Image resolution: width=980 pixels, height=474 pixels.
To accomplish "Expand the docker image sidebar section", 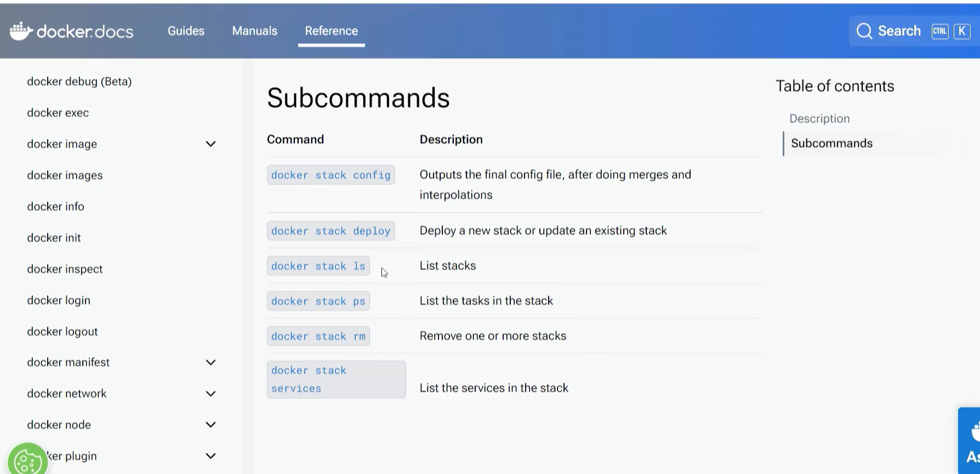I will pyautogui.click(x=210, y=144).
